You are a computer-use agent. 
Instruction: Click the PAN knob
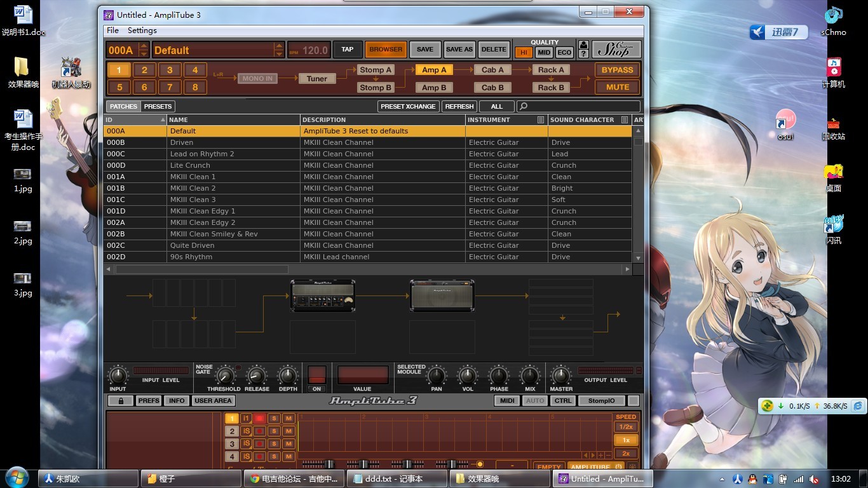coord(436,375)
